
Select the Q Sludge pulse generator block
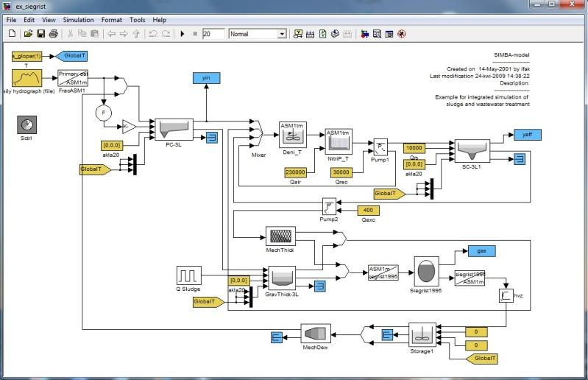click(x=189, y=275)
